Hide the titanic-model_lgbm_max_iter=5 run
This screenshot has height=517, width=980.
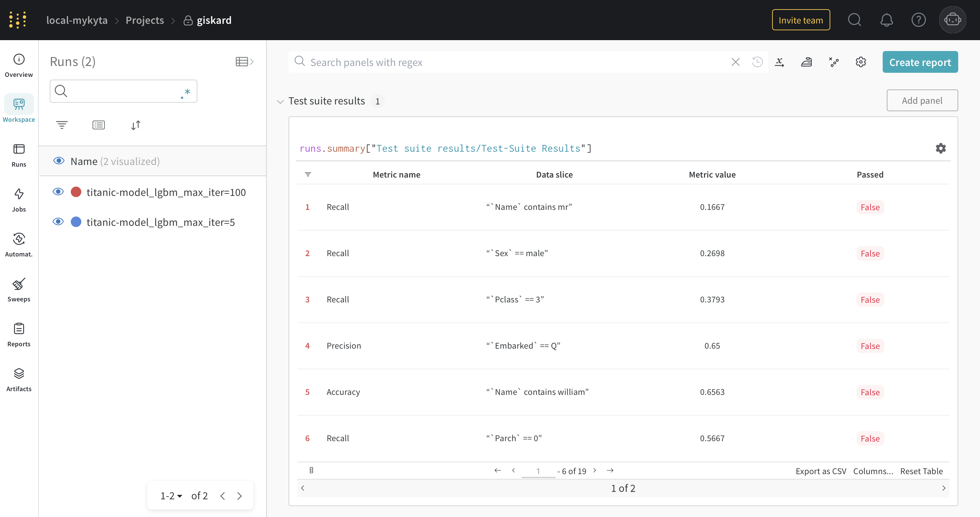pos(58,222)
